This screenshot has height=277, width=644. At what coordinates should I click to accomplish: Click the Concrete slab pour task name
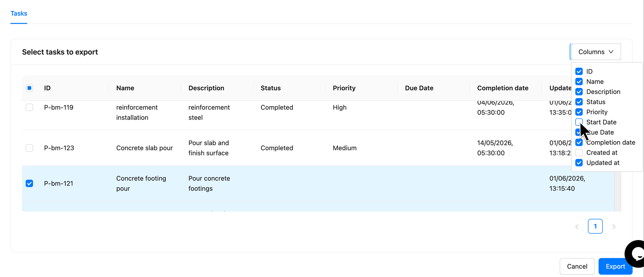pos(144,148)
